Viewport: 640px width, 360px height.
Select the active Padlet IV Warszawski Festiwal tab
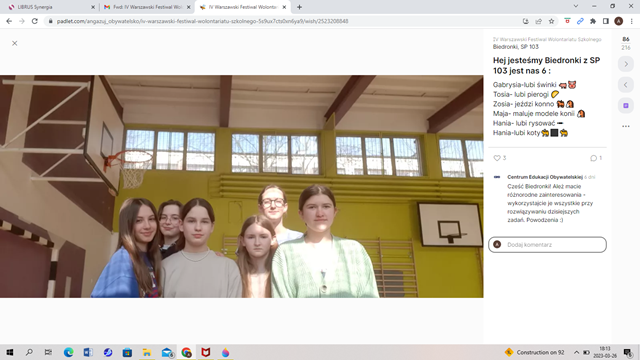(x=243, y=7)
